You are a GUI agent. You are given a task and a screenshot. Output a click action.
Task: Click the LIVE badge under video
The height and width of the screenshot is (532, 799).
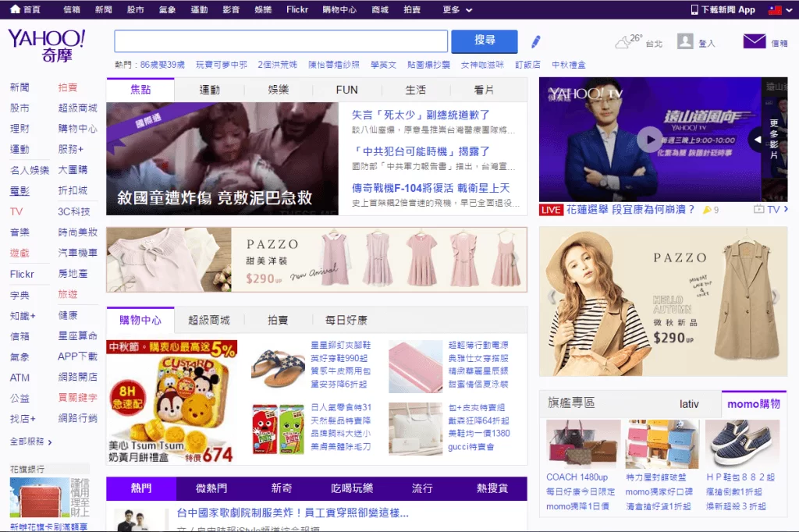pos(551,210)
